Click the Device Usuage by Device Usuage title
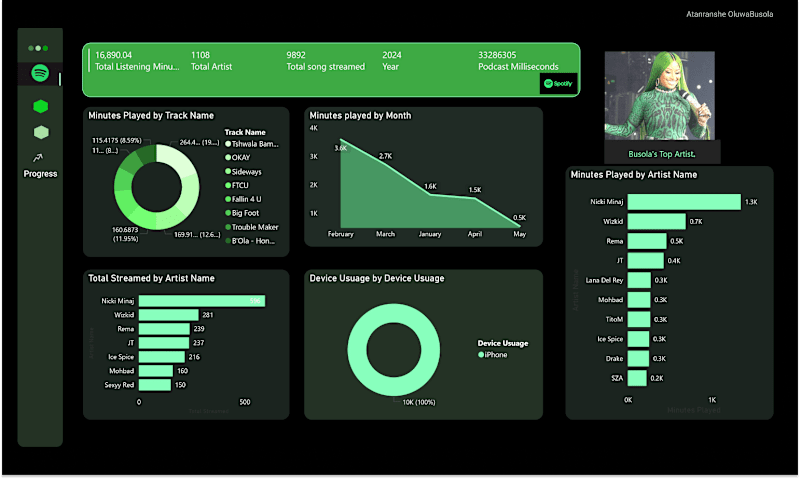 click(377, 279)
